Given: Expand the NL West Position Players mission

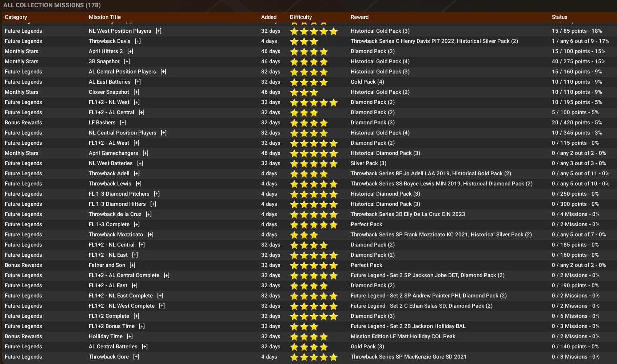Looking at the screenshot, I should coord(159,31).
